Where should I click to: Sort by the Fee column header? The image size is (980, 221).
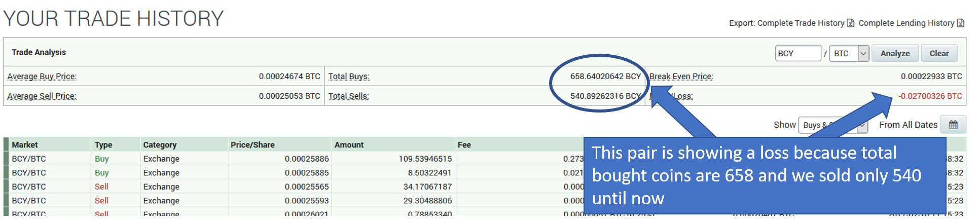pos(464,145)
